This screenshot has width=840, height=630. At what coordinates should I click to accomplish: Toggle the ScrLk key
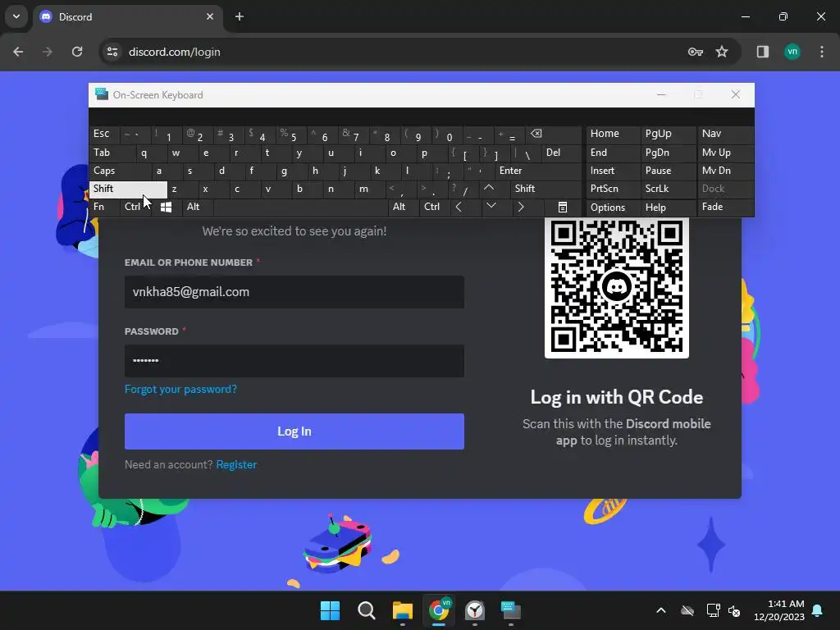pyautogui.click(x=667, y=189)
